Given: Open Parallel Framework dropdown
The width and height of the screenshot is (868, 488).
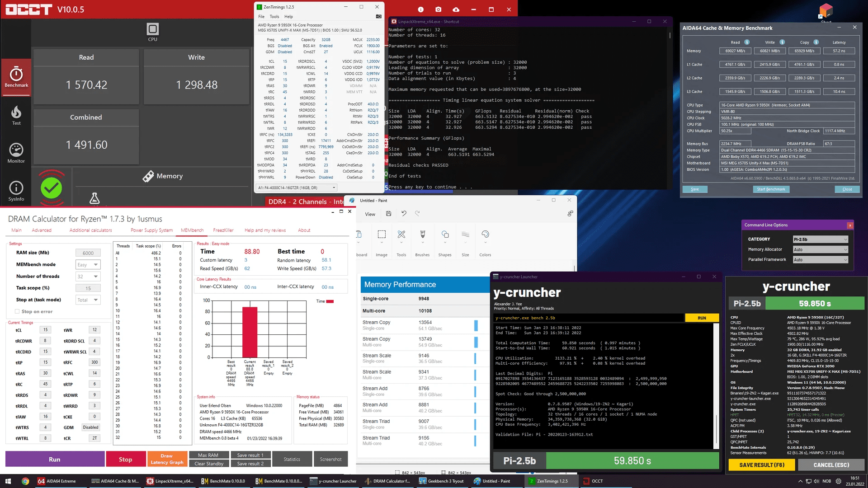Looking at the screenshot, I should (820, 260).
